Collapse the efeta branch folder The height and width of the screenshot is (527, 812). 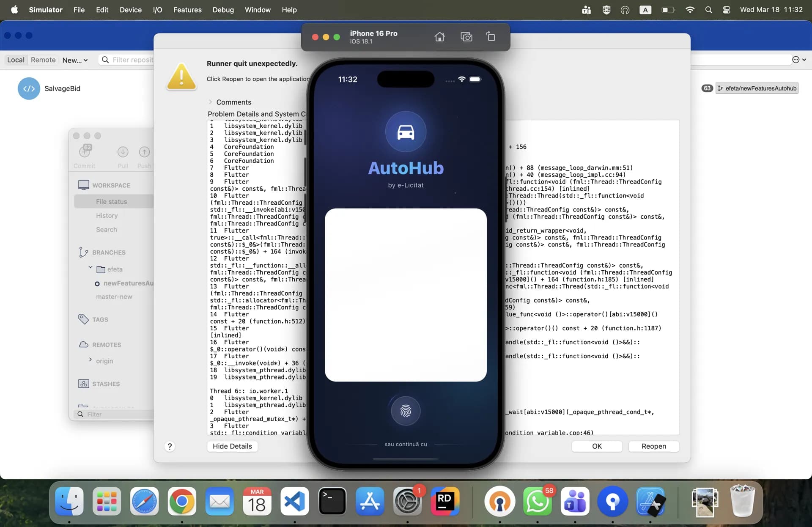pos(90,268)
